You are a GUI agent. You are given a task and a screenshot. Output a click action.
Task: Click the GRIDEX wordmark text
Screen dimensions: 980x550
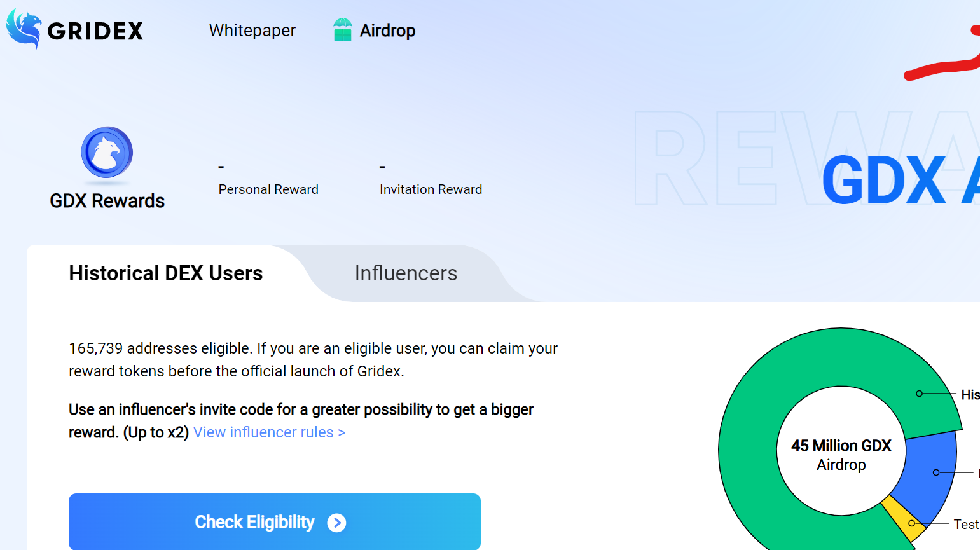point(95,31)
